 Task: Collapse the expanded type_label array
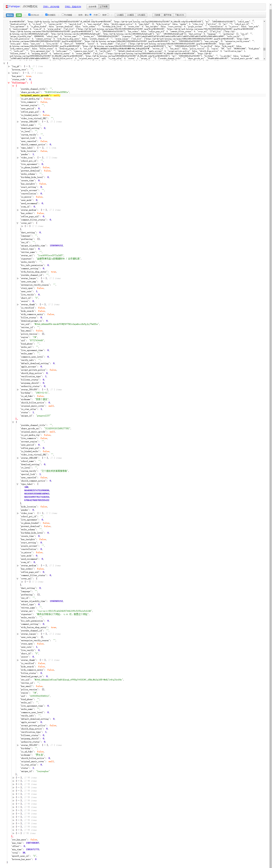point(18,484)
